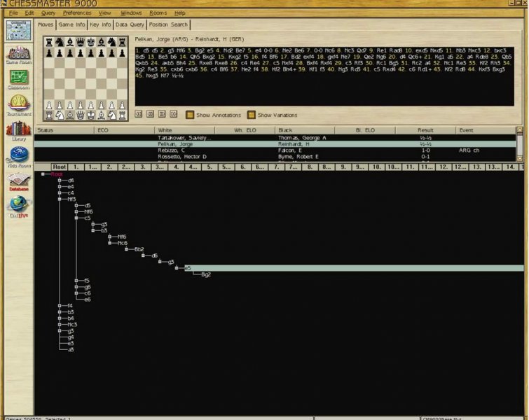Screen dimensions: 529x420
Task: Switch to the Position Search tab
Action: (x=168, y=24)
